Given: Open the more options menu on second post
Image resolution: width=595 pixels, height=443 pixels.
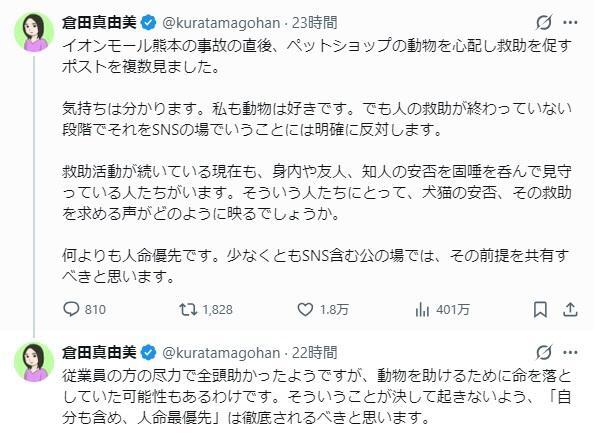Looking at the screenshot, I should coord(570,353).
